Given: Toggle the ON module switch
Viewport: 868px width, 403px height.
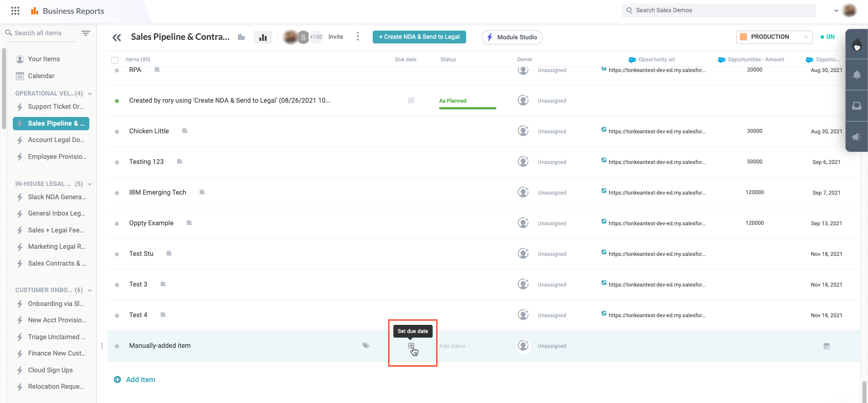Looking at the screenshot, I should pos(827,37).
